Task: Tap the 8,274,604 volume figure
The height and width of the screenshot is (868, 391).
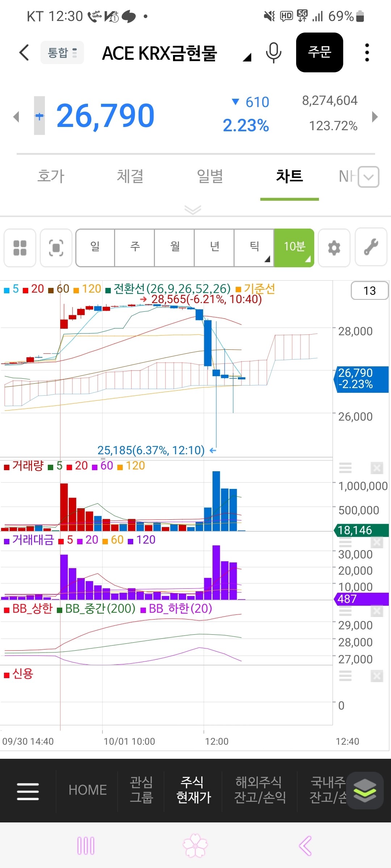Action: coord(330,101)
